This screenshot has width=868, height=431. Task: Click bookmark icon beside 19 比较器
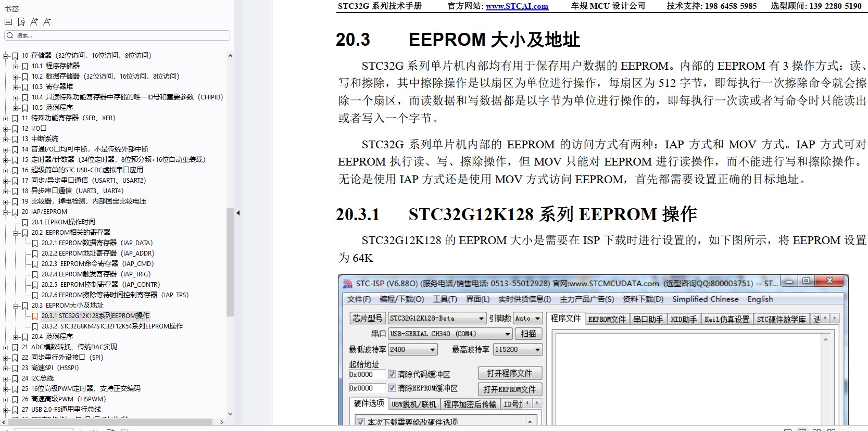(x=15, y=201)
